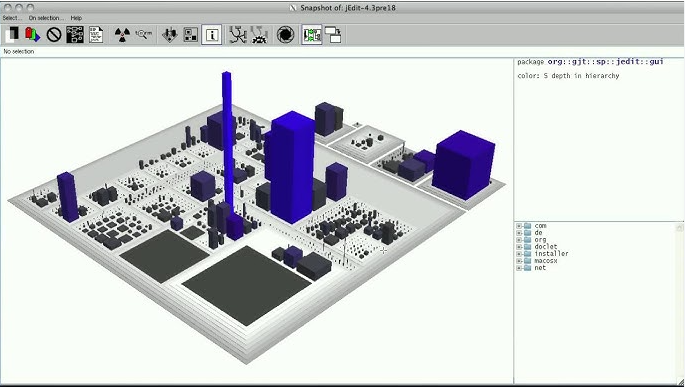The height and width of the screenshot is (387, 685).
Task: Expand the de package node
Action: [x=519, y=233]
